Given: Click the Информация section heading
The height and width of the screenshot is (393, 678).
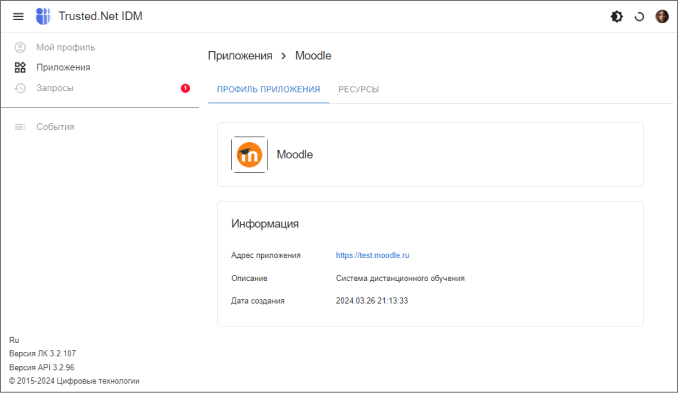Looking at the screenshot, I should click(265, 224).
